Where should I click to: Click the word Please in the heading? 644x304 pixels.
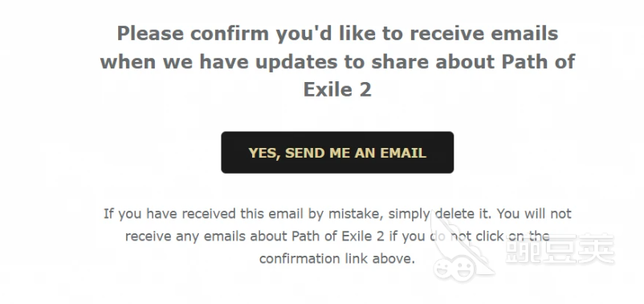(x=150, y=33)
